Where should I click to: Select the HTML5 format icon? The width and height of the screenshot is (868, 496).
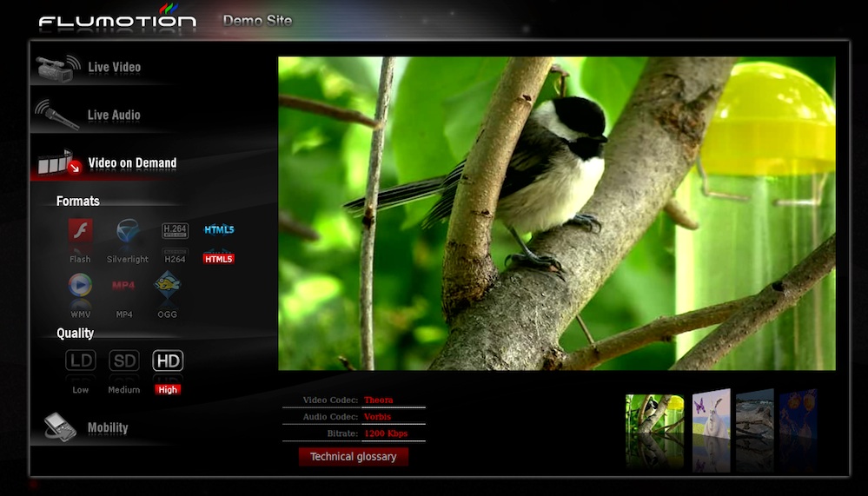[x=219, y=231]
